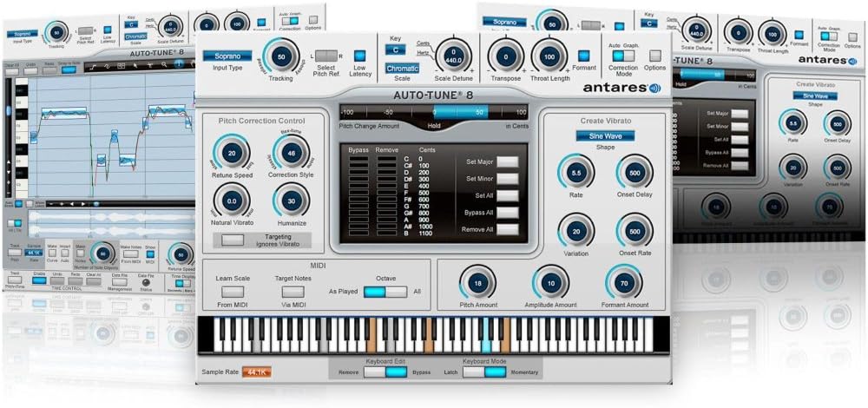The image size is (868, 408).
Task: Select the Magnifying glass zoom tool in left window
Action: [x=164, y=65]
